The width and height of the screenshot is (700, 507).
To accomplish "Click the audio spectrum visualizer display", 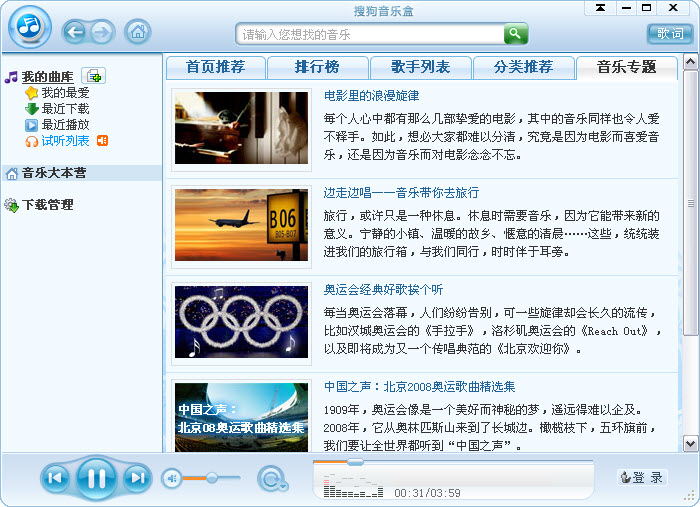I will (x=353, y=486).
